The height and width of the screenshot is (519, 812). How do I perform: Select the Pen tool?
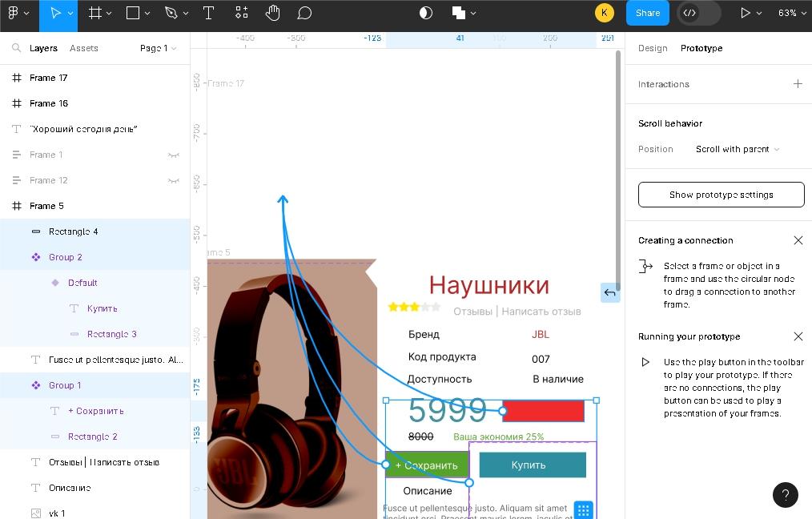(x=171, y=13)
